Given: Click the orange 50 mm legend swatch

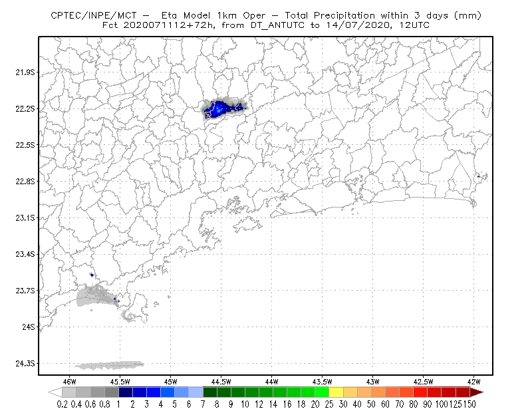Looking at the screenshot, I should [x=378, y=392].
